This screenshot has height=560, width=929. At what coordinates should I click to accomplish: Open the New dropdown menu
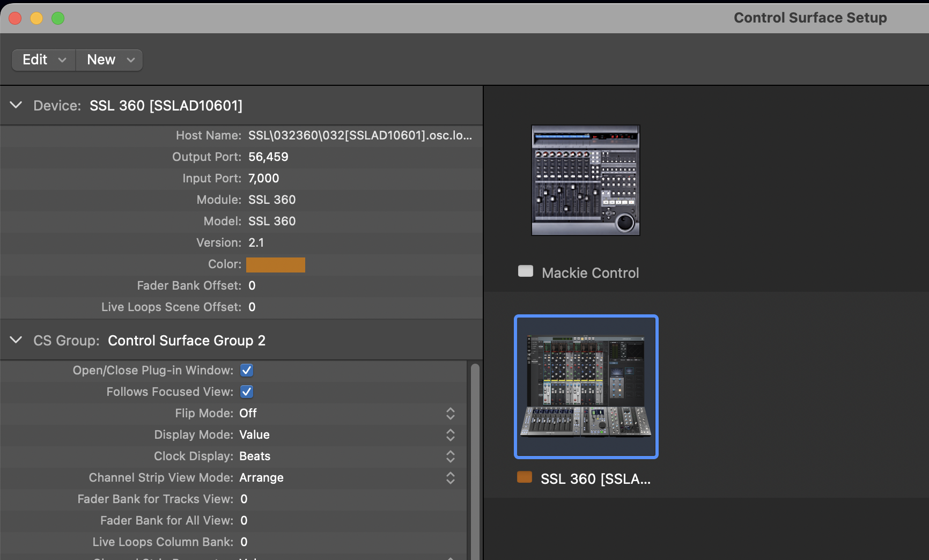tap(109, 60)
